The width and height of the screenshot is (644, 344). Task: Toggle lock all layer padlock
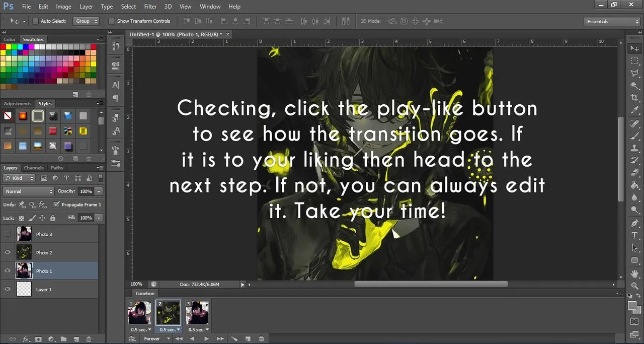(52, 218)
